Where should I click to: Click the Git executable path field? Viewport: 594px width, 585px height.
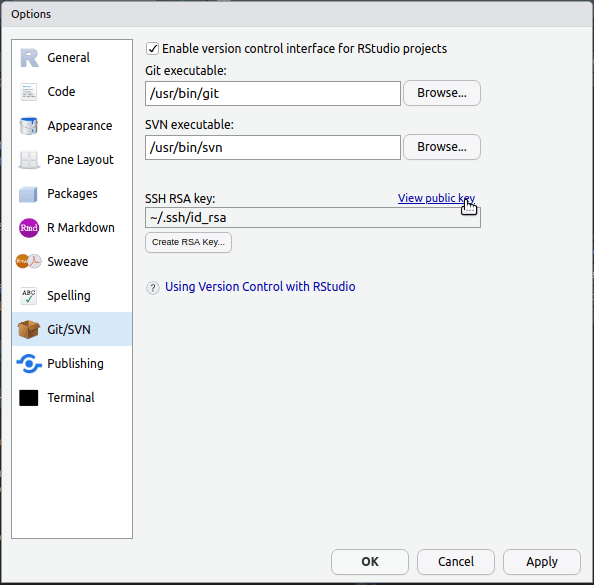click(x=273, y=94)
